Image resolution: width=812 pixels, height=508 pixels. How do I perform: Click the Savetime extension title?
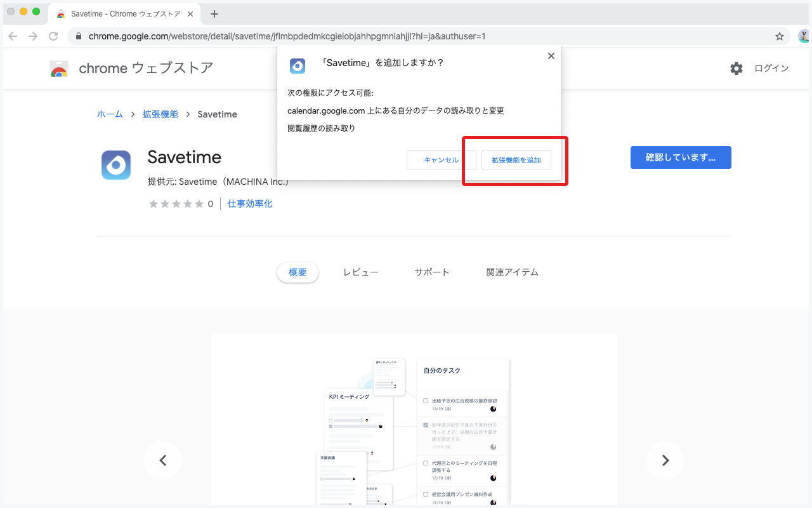(185, 157)
